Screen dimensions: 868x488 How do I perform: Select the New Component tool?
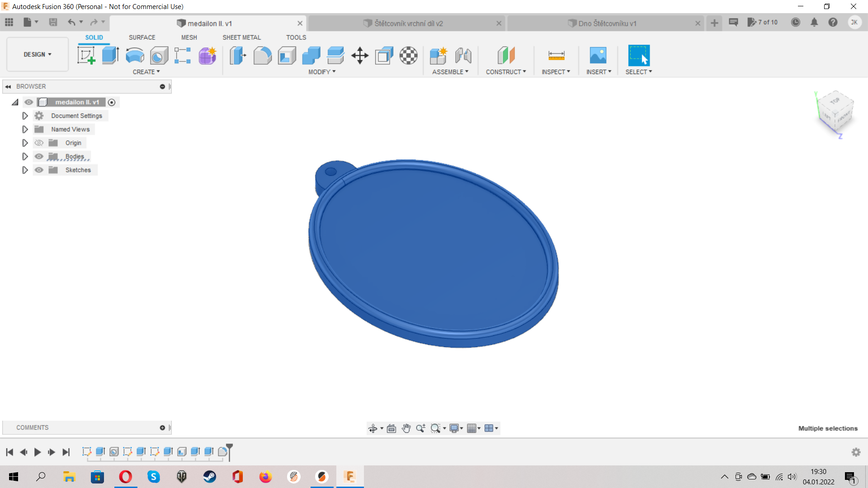[439, 56]
